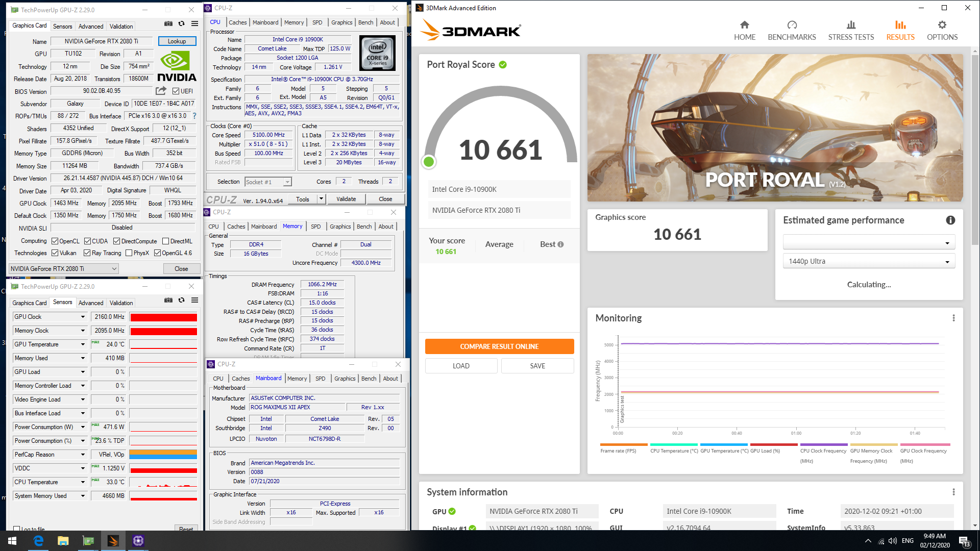Click the CPU-Z taskbar icon

[x=138, y=541]
